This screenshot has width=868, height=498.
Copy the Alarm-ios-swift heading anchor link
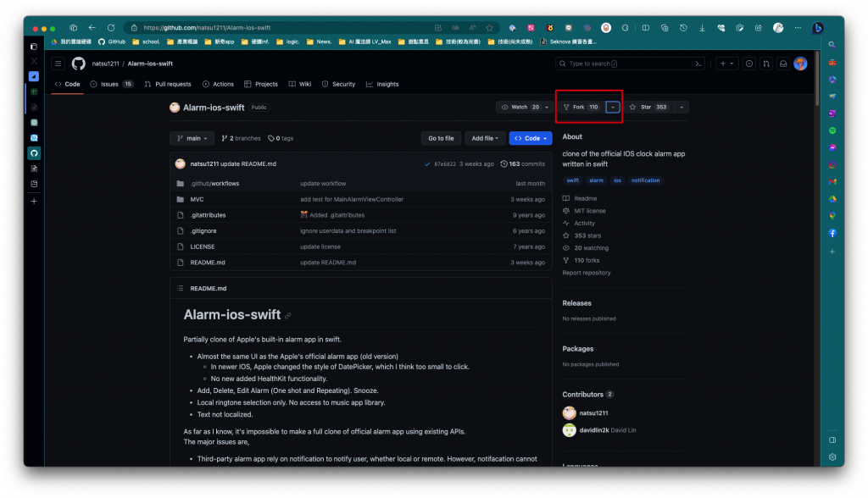(x=288, y=315)
